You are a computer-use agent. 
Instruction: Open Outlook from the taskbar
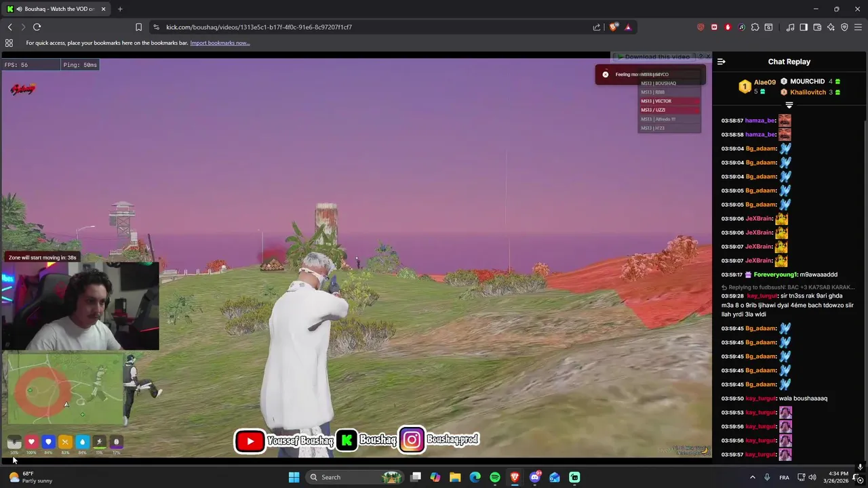tap(555, 477)
